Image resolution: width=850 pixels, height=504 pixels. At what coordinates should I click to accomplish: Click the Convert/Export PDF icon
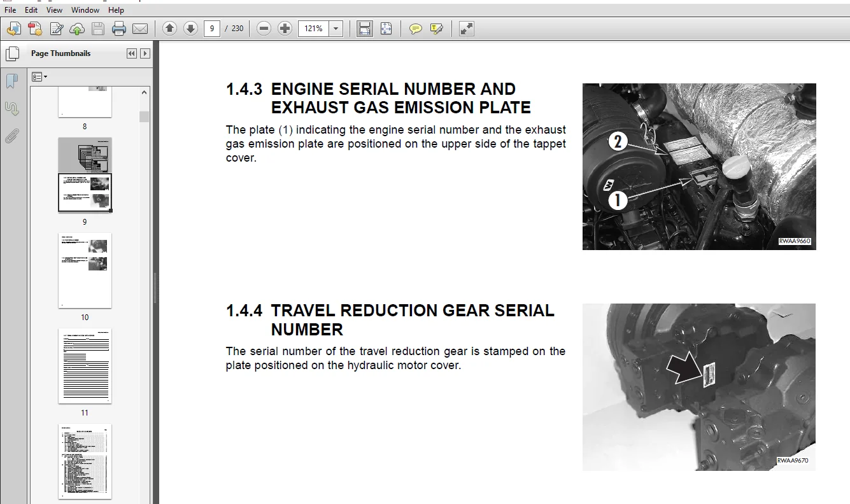35,29
